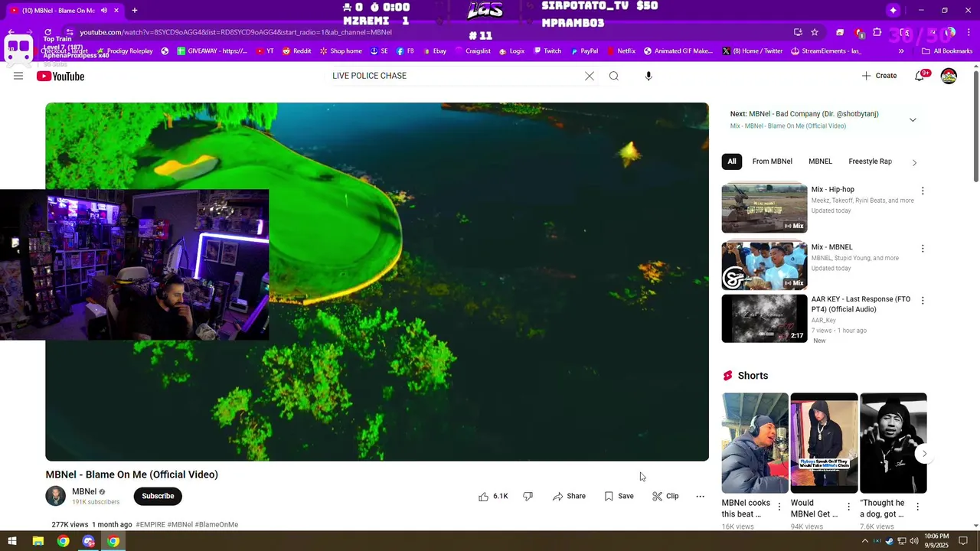Open options for 'Thought he a dog' short
980x551 pixels.
coord(917,507)
